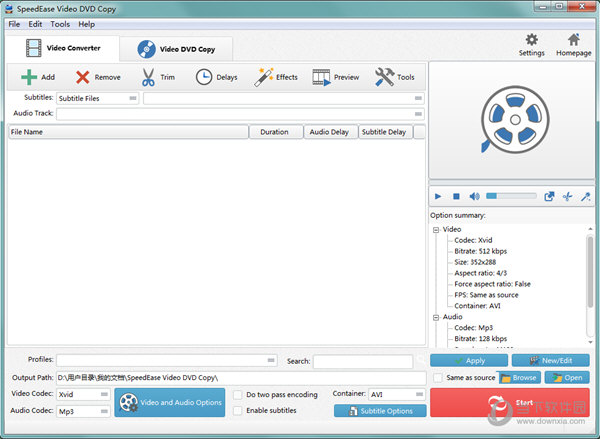The image size is (600, 439).
Task: Select 'Codec: Xvid' in summary
Action: 473,240
